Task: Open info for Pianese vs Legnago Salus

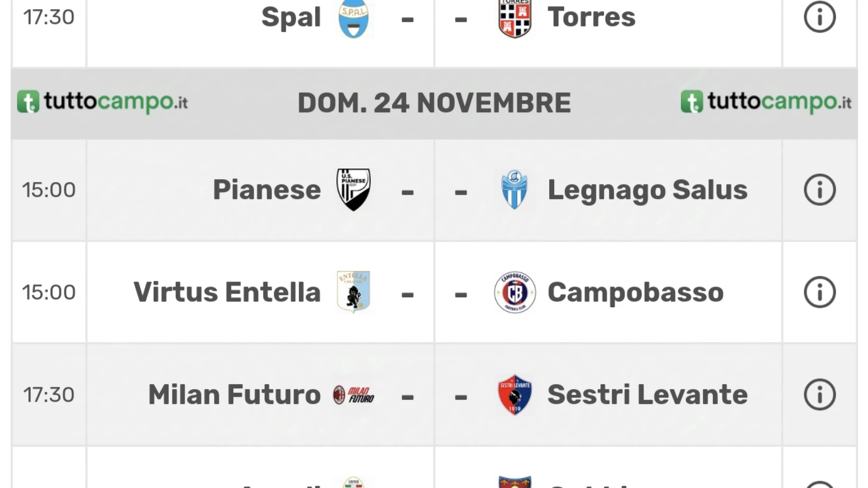Action: 820,190
